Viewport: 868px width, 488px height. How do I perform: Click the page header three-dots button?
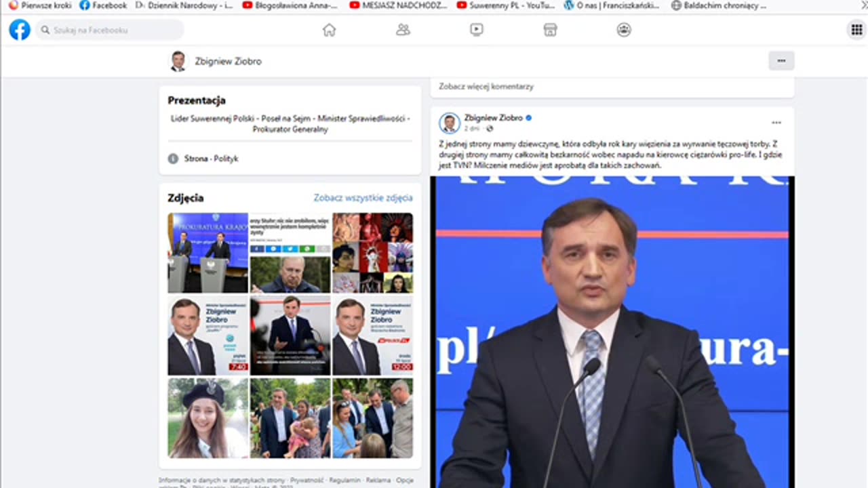[781, 61]
